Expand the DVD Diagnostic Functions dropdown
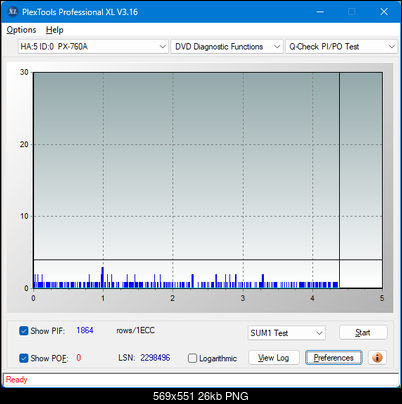This screenshot has height=404, width=402. click(x=227, y=47)
